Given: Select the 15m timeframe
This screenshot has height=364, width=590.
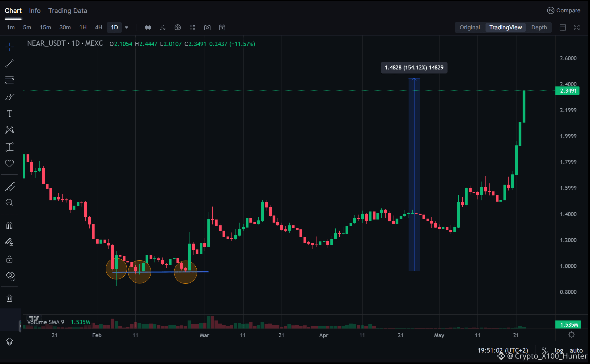Looking at the screenshot, I should (45, 27).
